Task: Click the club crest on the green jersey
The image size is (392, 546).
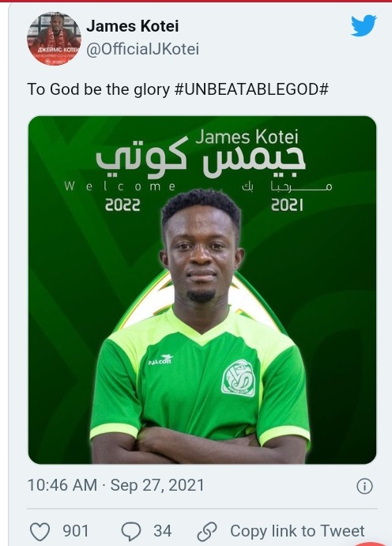Action: [x=239, y=378]
